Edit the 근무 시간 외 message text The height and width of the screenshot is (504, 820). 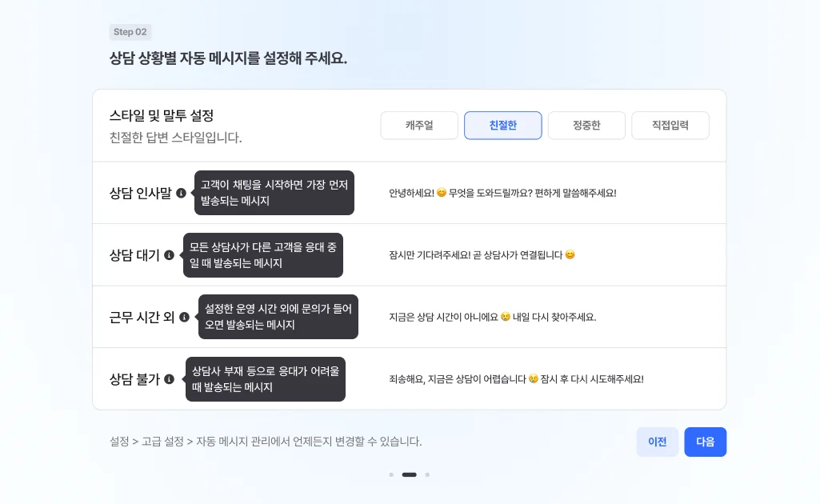[496, 317]
